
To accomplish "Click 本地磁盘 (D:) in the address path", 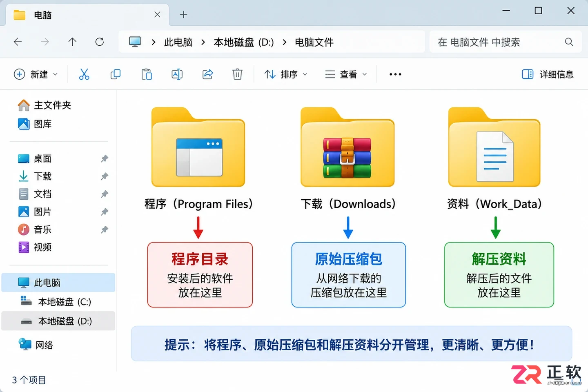I will (x=244, y=42).
